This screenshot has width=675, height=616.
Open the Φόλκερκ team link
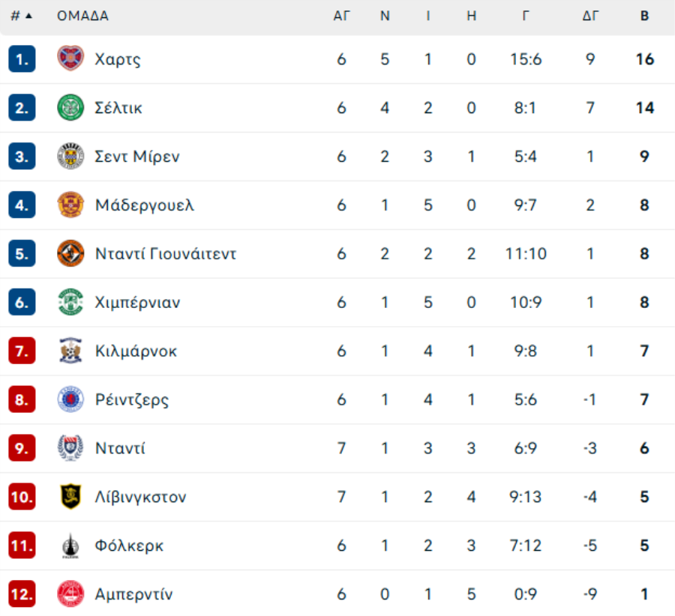[129, 546]
